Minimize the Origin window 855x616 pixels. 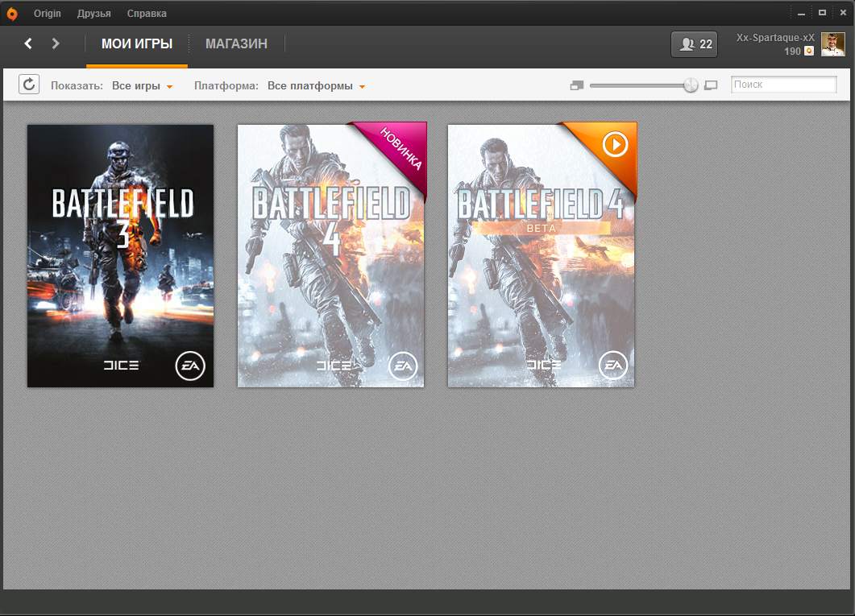[x=801, y=13]
